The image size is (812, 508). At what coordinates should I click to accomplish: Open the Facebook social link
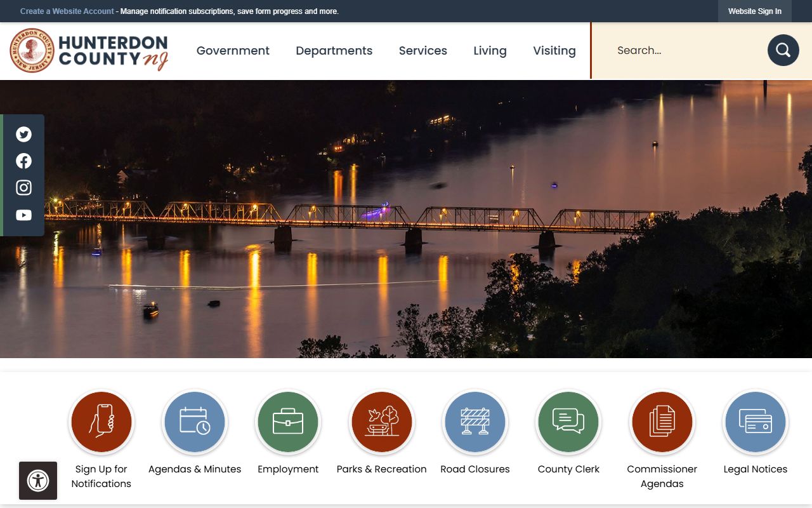tap(23, 161)
